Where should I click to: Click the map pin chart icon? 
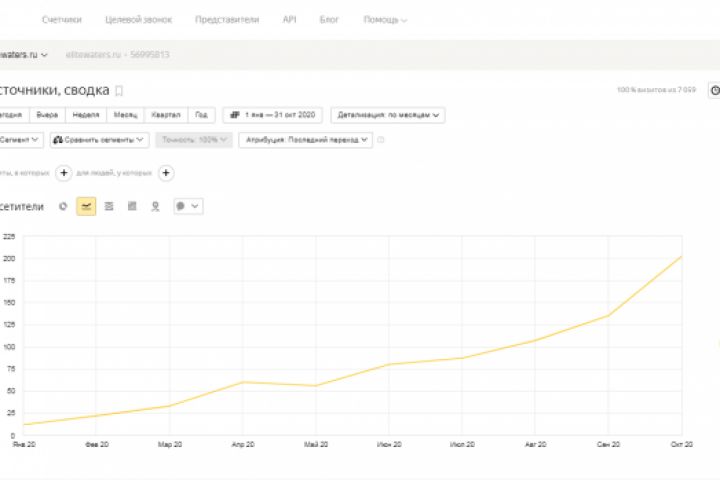[x=154, y=206]
